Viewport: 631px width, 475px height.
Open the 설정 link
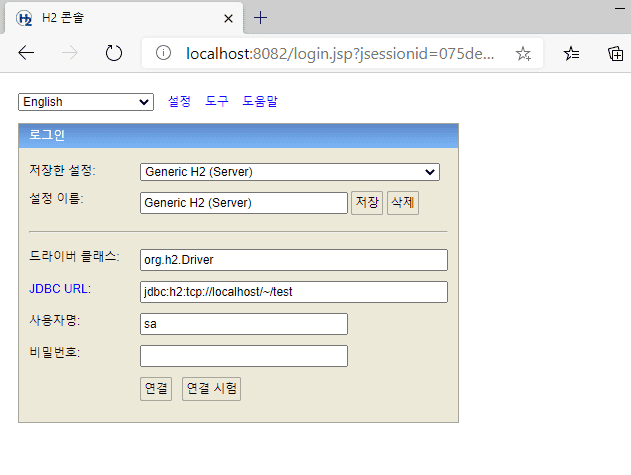[x=179, y=101]
